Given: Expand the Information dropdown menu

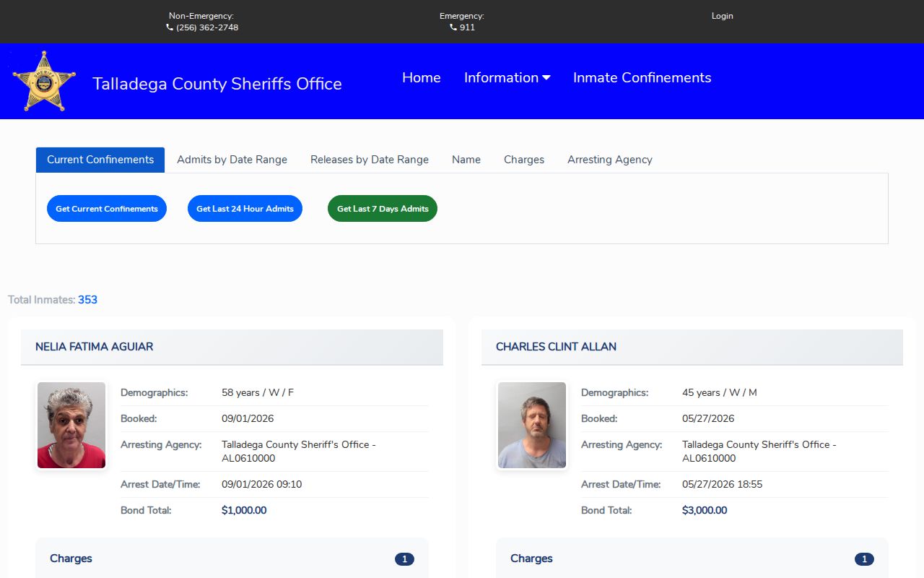Looking at the screenshot, I should (x=507, y=78).
